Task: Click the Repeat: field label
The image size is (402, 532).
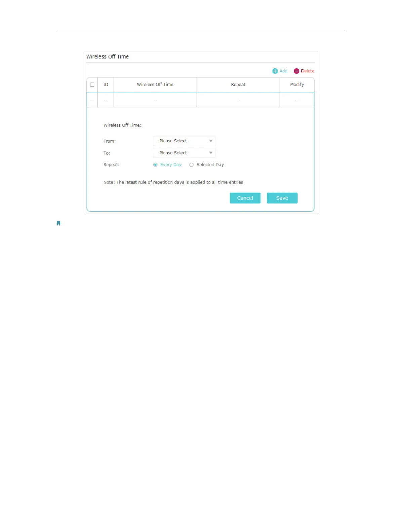Action: pos(111,165)
